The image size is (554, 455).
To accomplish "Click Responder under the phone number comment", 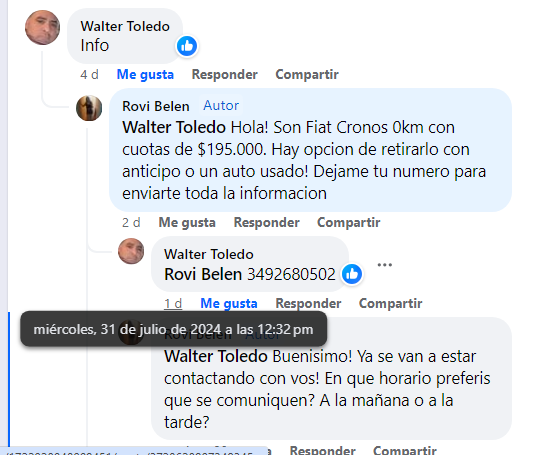I will pyautogui.click(x=308, y=303).
